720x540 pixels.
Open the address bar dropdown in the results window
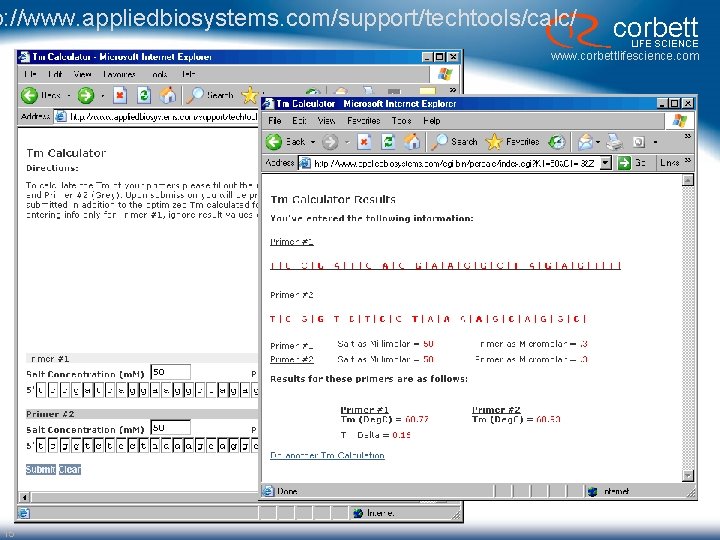click(x=606, y=163)
